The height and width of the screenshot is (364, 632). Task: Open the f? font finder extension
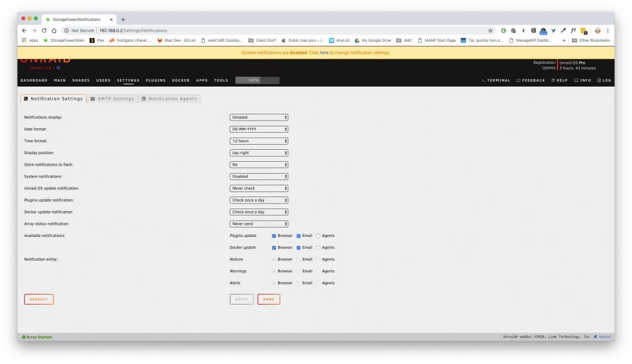coord(573,30)
